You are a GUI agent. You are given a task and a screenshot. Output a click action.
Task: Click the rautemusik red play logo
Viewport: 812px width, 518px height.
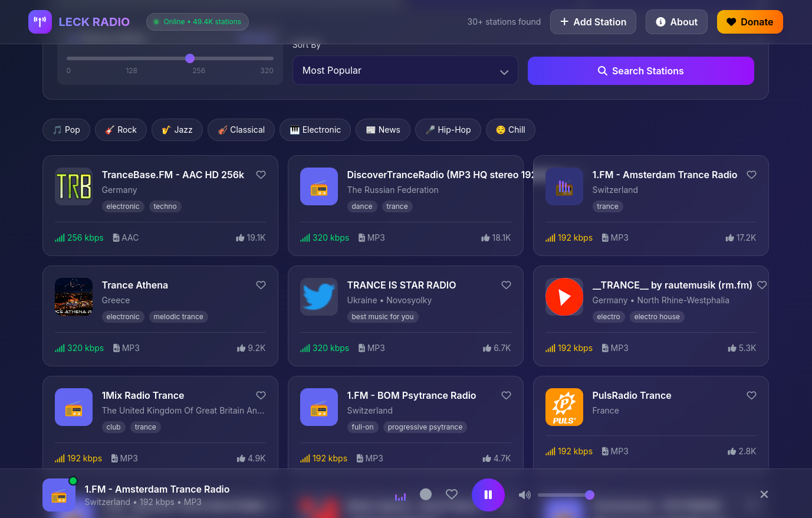(x=564, y=297)
